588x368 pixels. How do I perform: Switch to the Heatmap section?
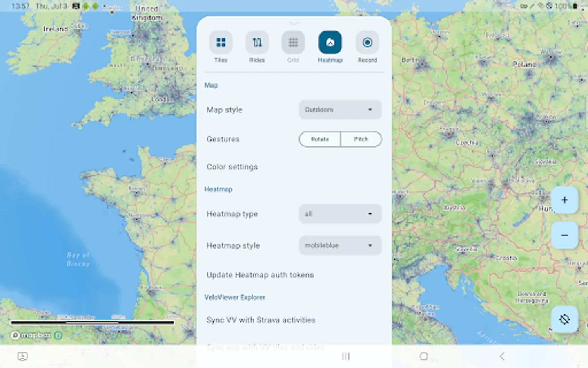tap(218, 189)
